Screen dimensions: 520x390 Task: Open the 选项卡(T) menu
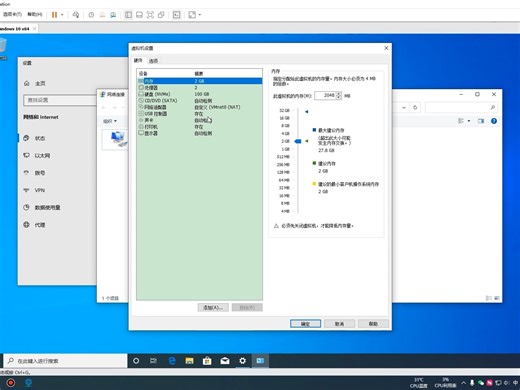tap(12, 14)
